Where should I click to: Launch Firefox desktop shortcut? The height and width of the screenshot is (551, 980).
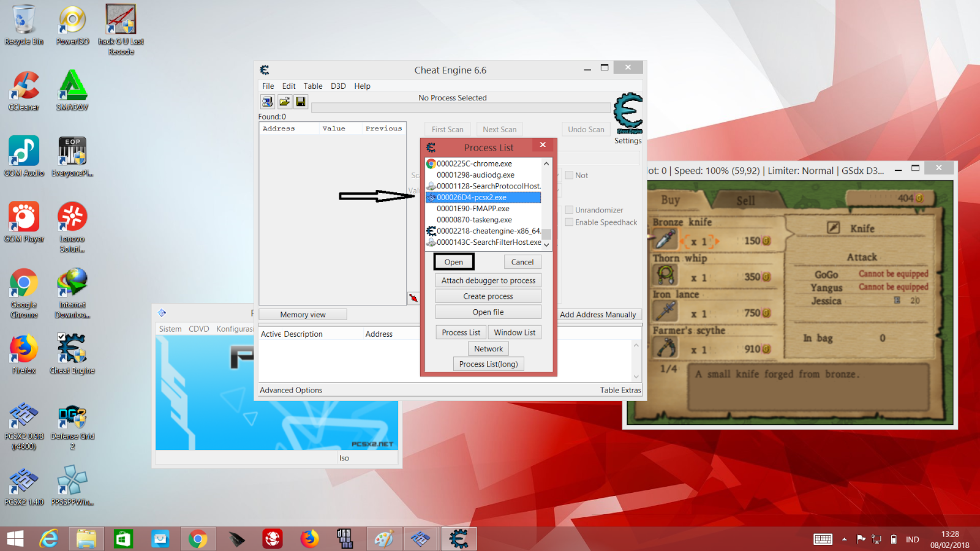[x=24, y=354]
